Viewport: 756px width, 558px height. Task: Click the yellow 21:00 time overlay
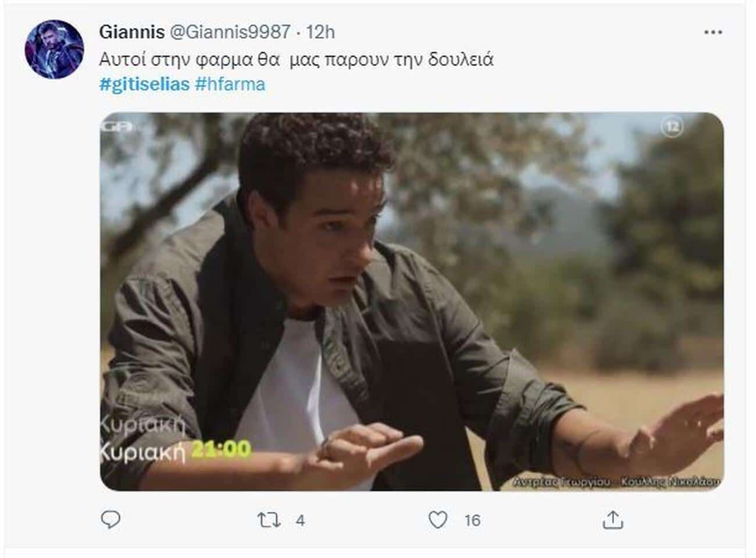[x=221, y=448]
